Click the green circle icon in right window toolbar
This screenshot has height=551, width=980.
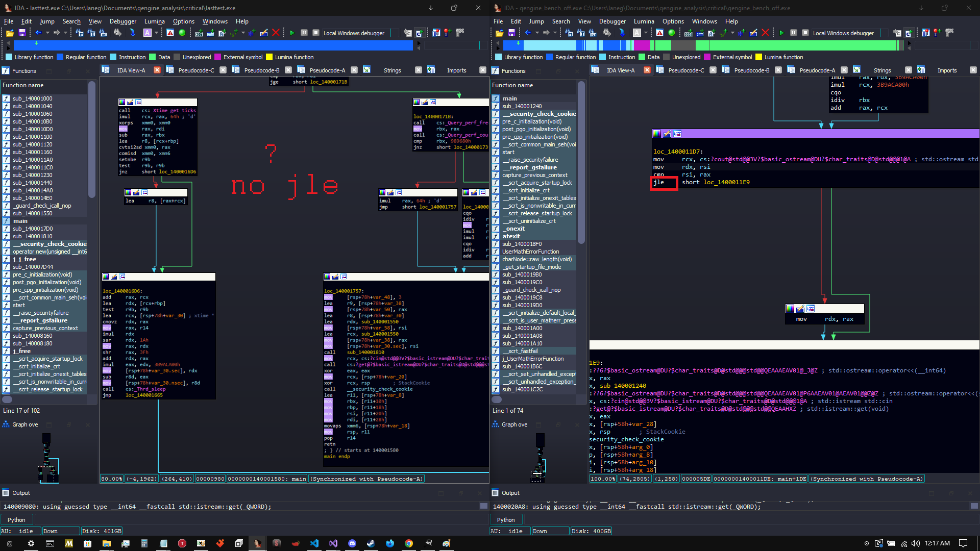(x=672, y=33)
